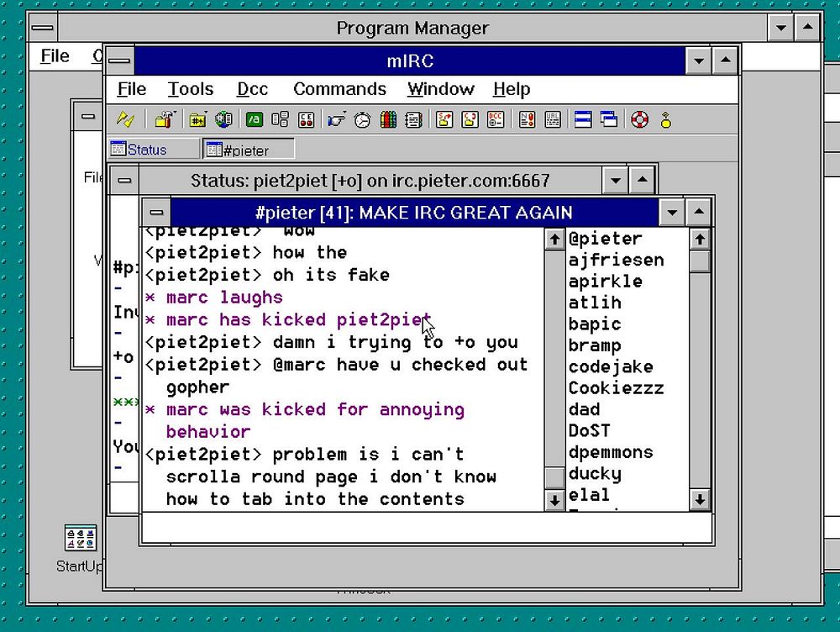The image size is (840, 632).
Task: Click the About mIRC yellow figure icon
Action: pos(665,119)
